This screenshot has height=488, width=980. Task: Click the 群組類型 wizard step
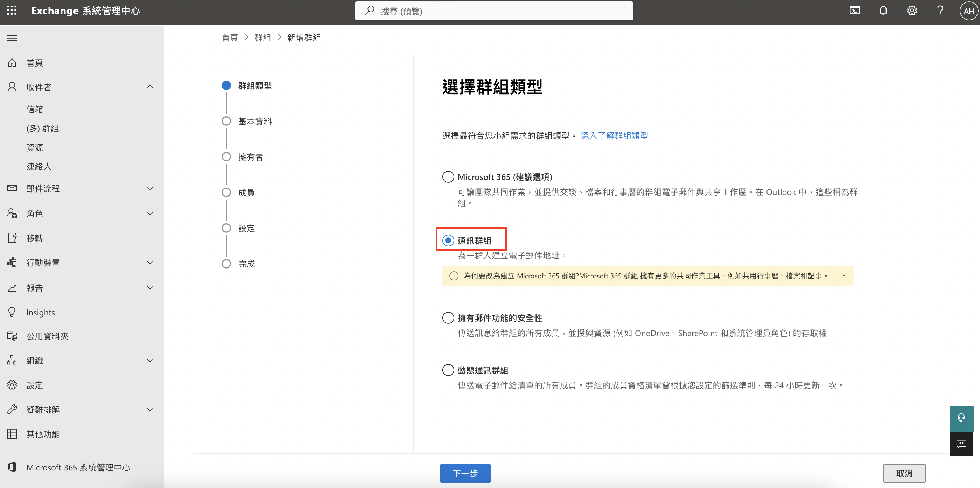tap(255, 86)
